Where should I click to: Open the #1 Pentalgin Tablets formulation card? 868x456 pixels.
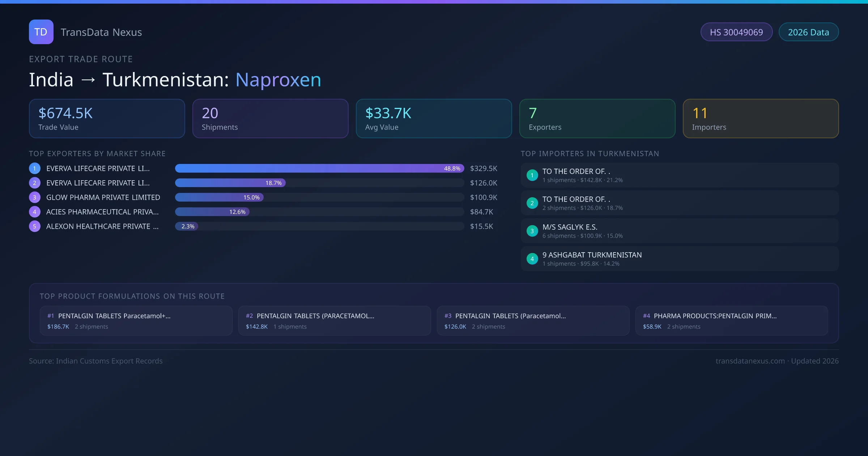click(136, 321)
